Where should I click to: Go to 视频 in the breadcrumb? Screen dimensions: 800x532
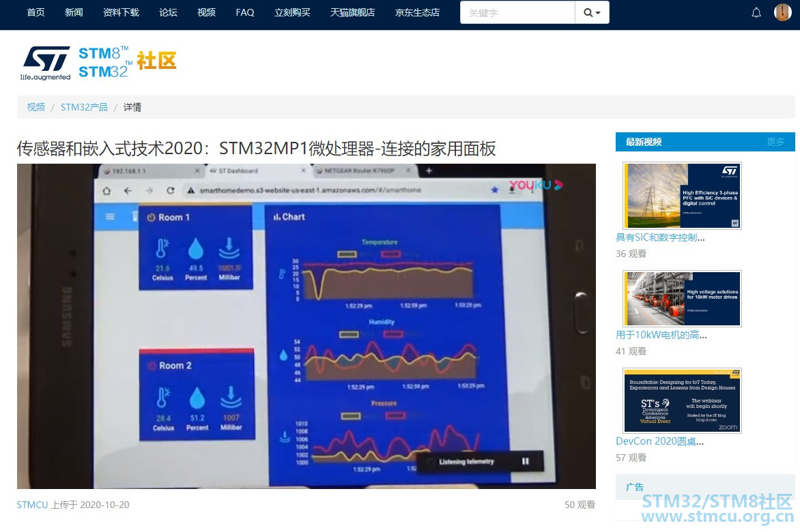point(35,107)
